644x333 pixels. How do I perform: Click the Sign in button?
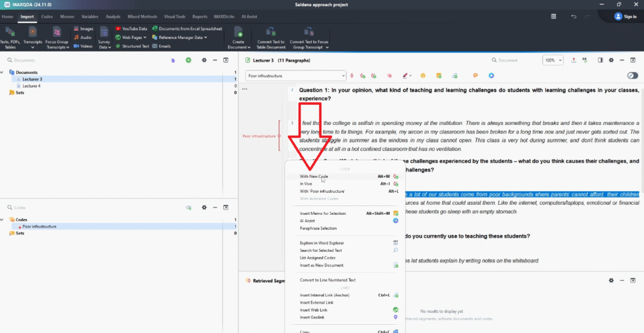click(x=626, y=16)
